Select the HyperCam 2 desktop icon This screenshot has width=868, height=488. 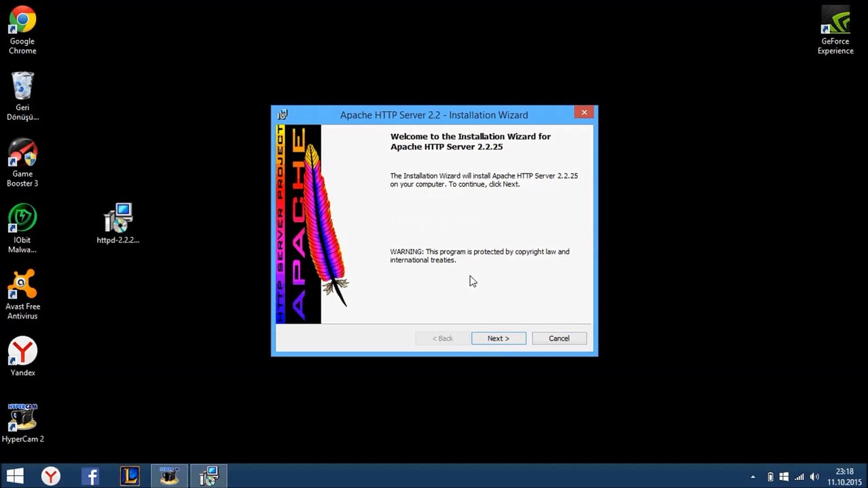click(22, 424)
